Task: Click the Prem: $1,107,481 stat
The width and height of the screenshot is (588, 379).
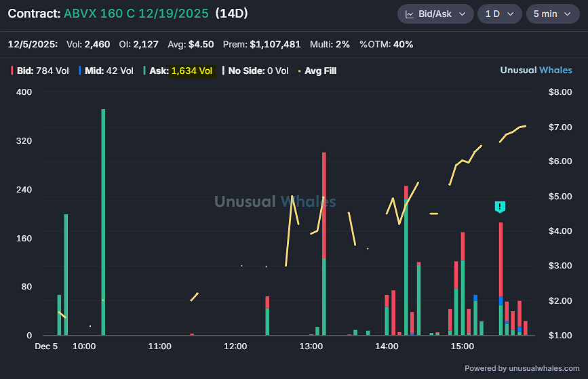Action: [262, 44]
